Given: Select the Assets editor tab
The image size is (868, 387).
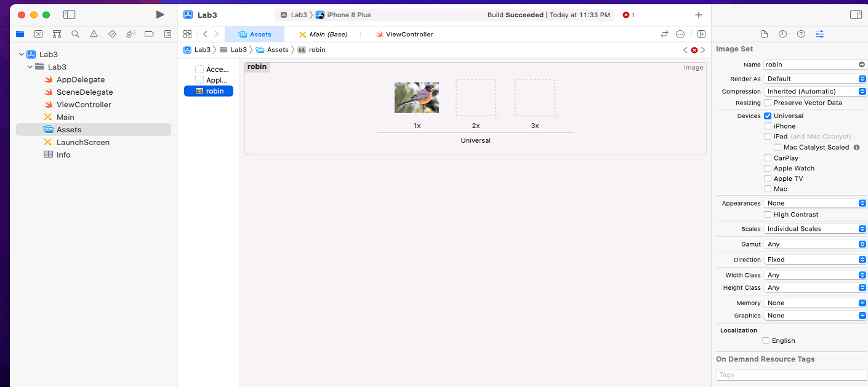Looking at the screenshot, I should (x=254, y=34).
